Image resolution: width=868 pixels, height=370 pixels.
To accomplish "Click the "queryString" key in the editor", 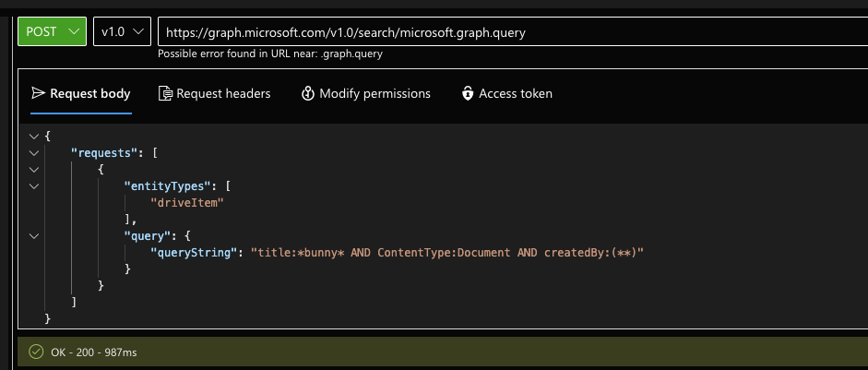I will pos(195,253).
